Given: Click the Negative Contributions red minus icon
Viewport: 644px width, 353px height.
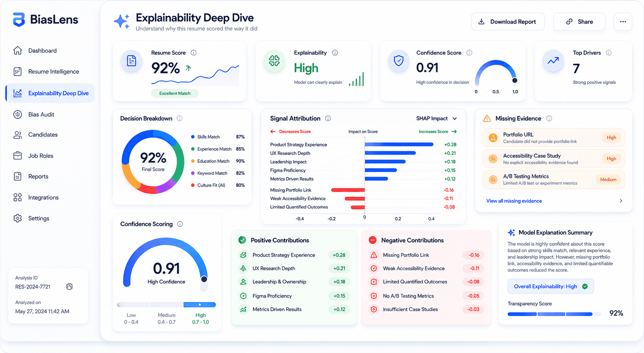Looking at the screenshot, I should pos(373,240).
